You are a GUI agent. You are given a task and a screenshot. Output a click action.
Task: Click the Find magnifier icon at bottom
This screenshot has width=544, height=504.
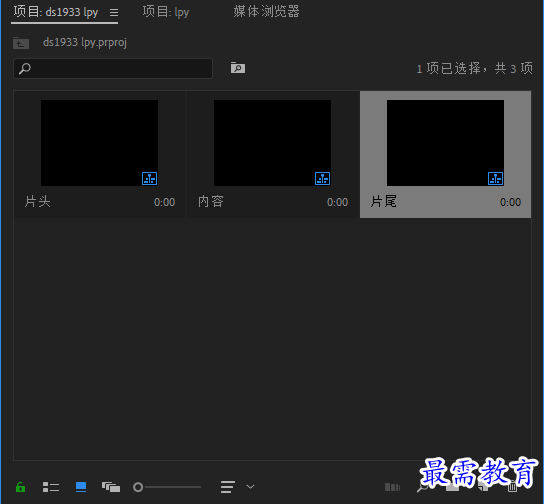[422, 488]
